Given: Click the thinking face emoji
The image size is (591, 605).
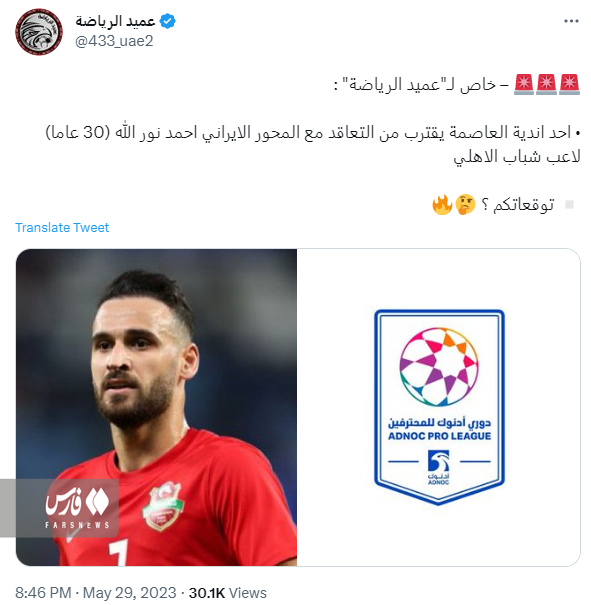Looking at the screenshot, I should (x=465, y=204).
